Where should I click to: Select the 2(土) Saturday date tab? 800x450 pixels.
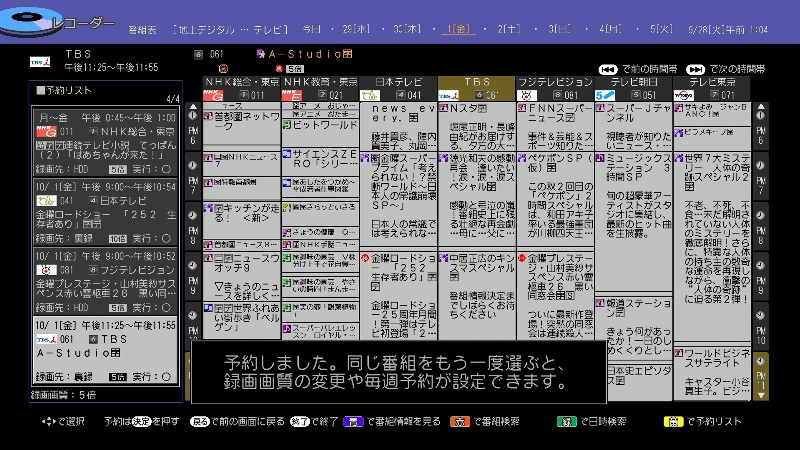coord(510,30)
